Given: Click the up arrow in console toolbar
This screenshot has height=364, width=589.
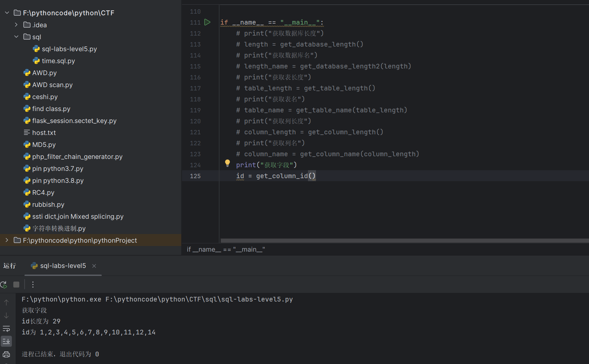Looking at the screenshot, I should pos(6,302).
